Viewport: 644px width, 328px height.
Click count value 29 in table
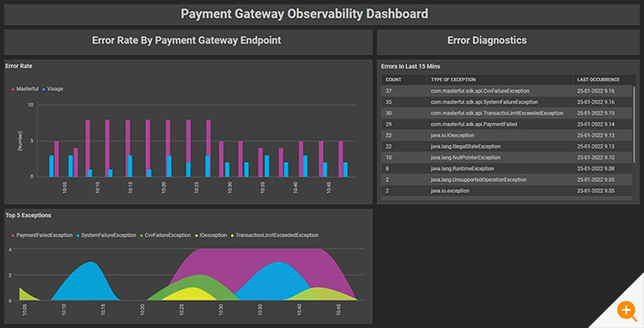coord(388,124)
